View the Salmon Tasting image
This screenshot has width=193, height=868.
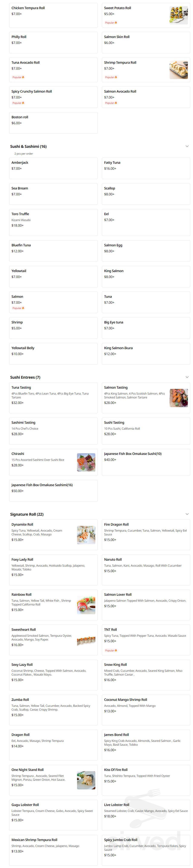pyautogui.click(x=179, y=398)
